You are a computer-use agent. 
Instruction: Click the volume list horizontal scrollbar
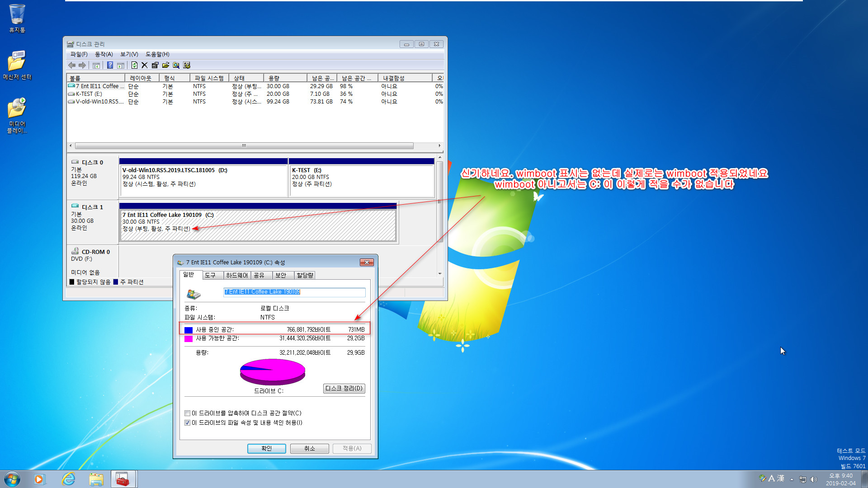click(x=244, y=145)
